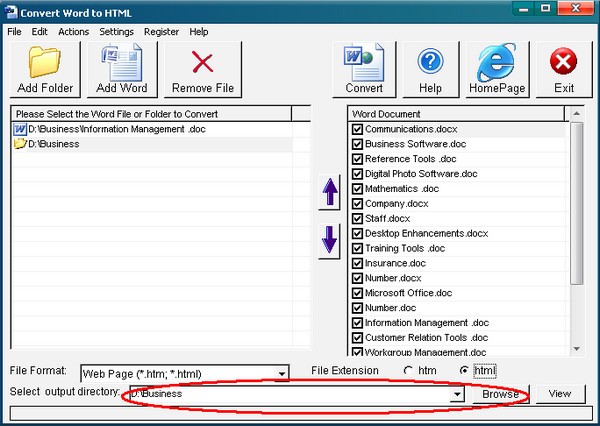This screenshot has width=600, height=426.
Task: Toggle the Mathematics .doc checkbox
Action: tap(357, 189)
